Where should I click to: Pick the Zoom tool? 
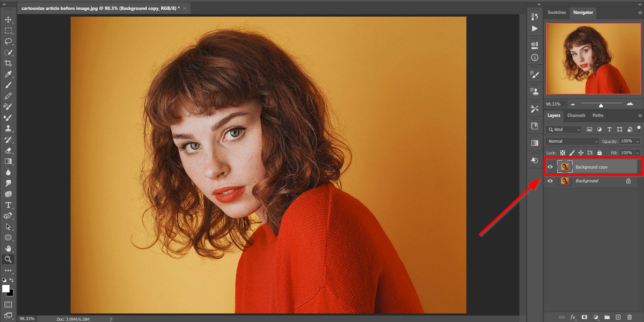[x=8, y=259]
